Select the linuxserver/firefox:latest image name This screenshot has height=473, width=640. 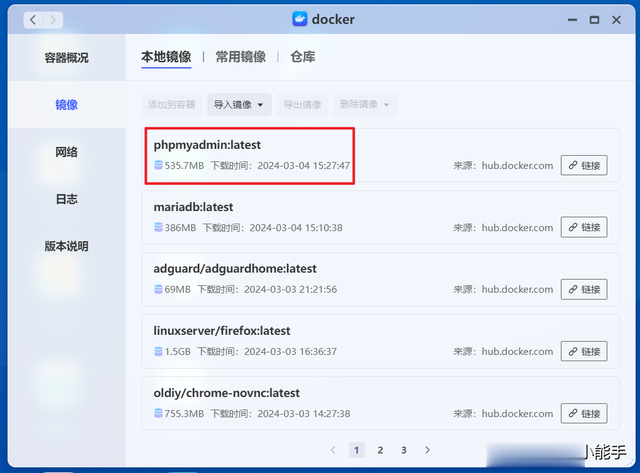(x=222, y=331)
